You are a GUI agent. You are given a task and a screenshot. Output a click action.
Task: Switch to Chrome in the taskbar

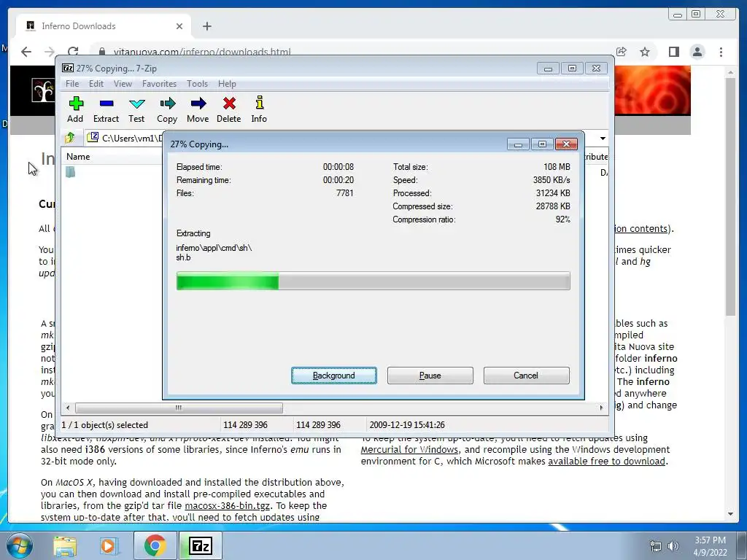[155, 546]
